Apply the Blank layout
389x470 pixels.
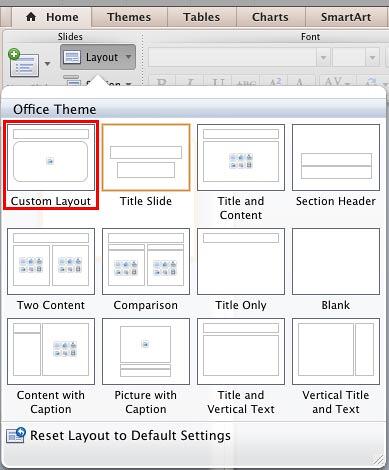click(x=336, y=261)
